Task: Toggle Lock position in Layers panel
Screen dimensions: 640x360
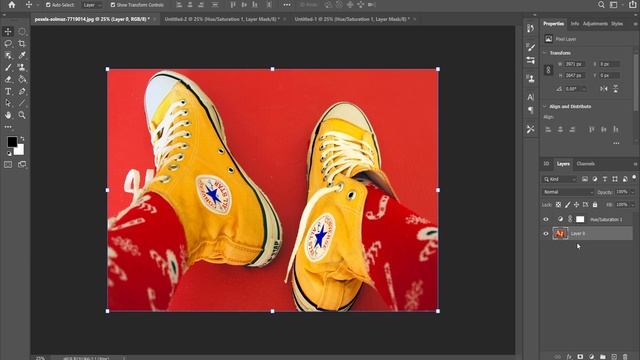Action: pyautogui.click(x=576, y=204)
